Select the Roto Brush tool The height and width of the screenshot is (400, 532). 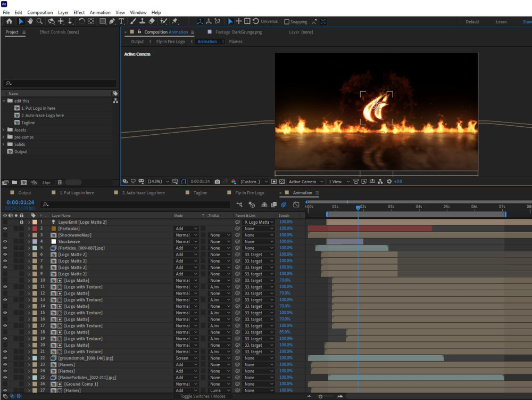163,21
